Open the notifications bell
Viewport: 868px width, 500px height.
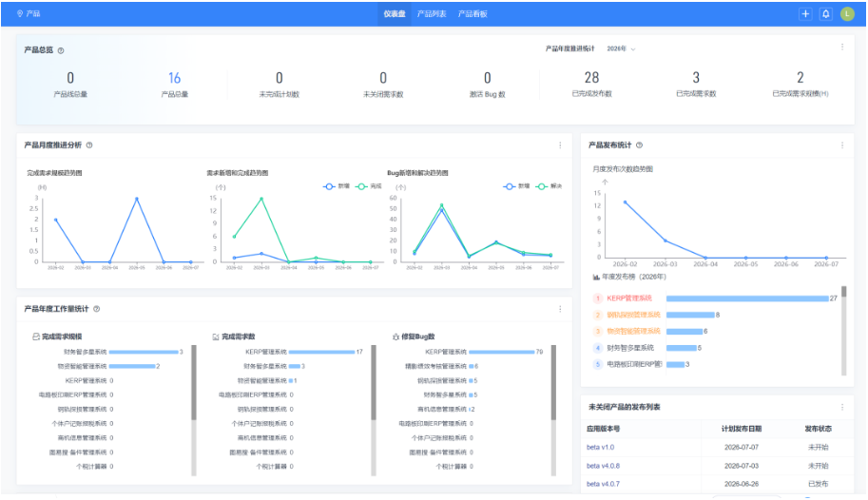point(826,14)
